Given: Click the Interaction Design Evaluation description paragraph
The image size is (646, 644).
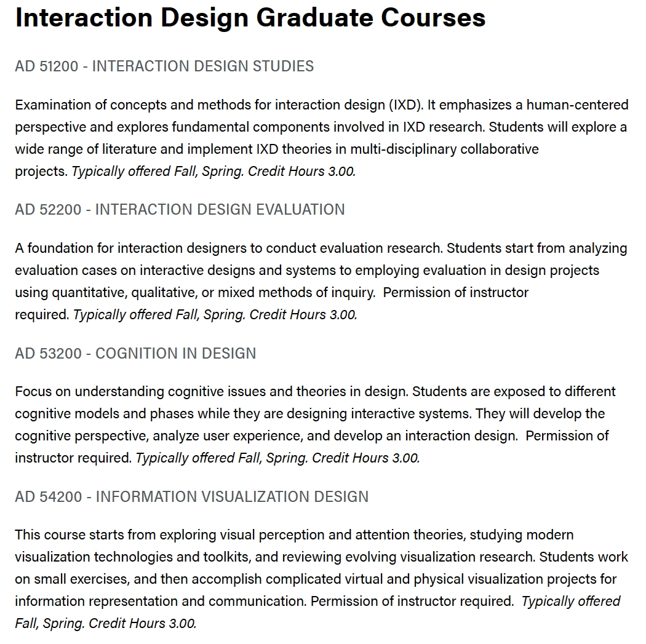Looking at the screenshot, I should (x=321, y=281).
